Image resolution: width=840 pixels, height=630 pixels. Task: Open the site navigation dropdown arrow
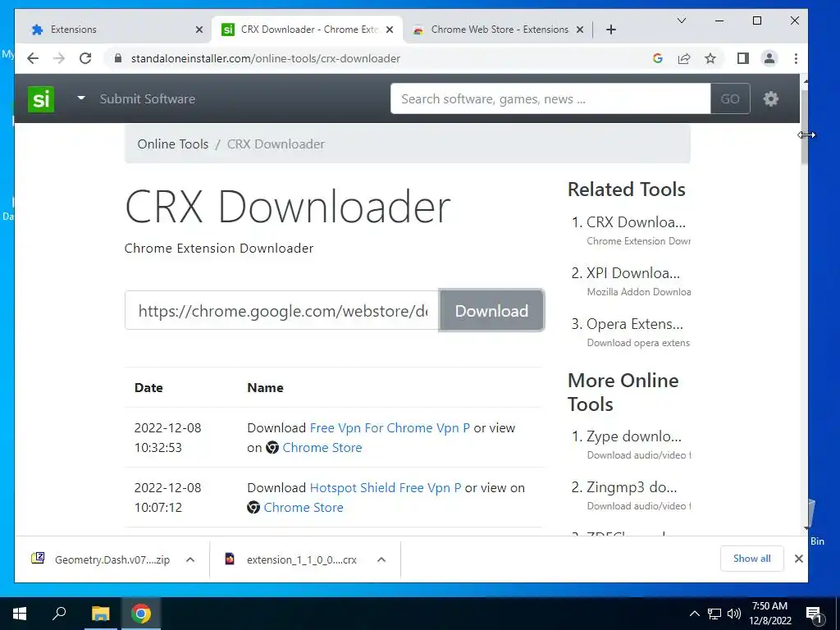pyautogui.click(x=81, y=98)
